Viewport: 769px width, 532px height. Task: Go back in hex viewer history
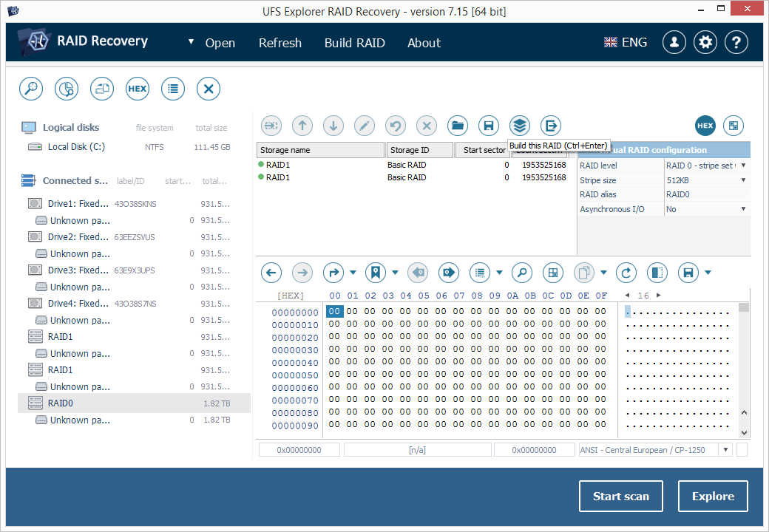(x=271, y=273)
